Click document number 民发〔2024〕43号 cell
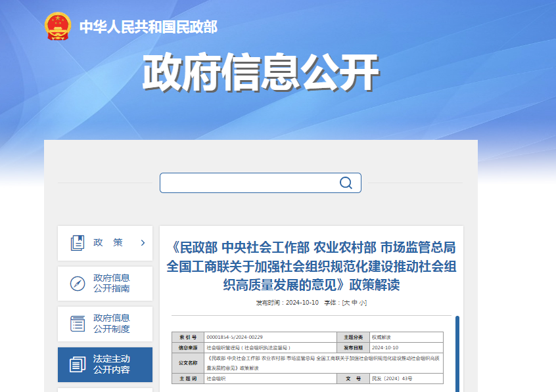 [x=406, y=378]
